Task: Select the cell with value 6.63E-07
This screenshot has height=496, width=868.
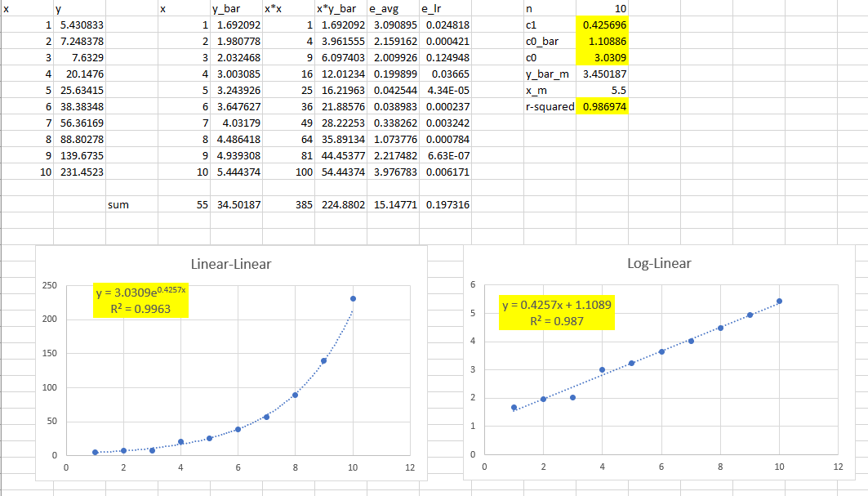Action: point(446,156)
